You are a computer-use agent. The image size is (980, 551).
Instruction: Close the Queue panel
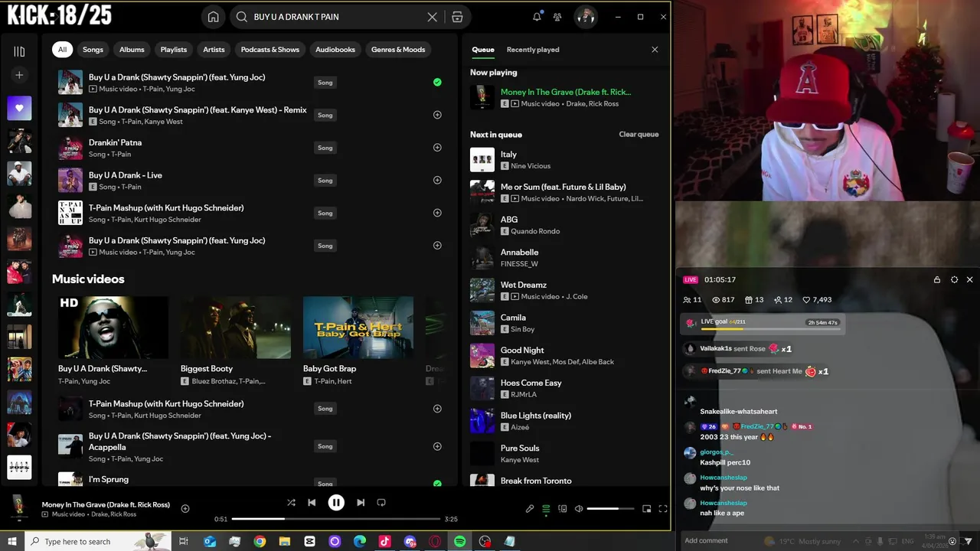tap(655, 50)
